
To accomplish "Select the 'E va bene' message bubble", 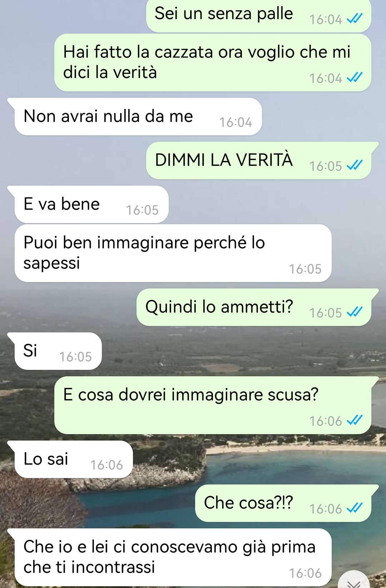I will coord(91,205).
